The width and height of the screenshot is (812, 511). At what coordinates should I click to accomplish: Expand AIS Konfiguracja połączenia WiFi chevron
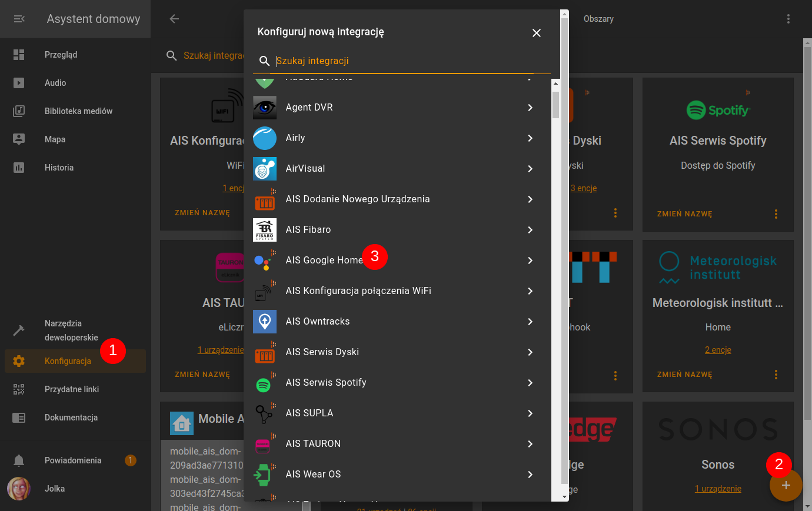(x=530, y=291)
